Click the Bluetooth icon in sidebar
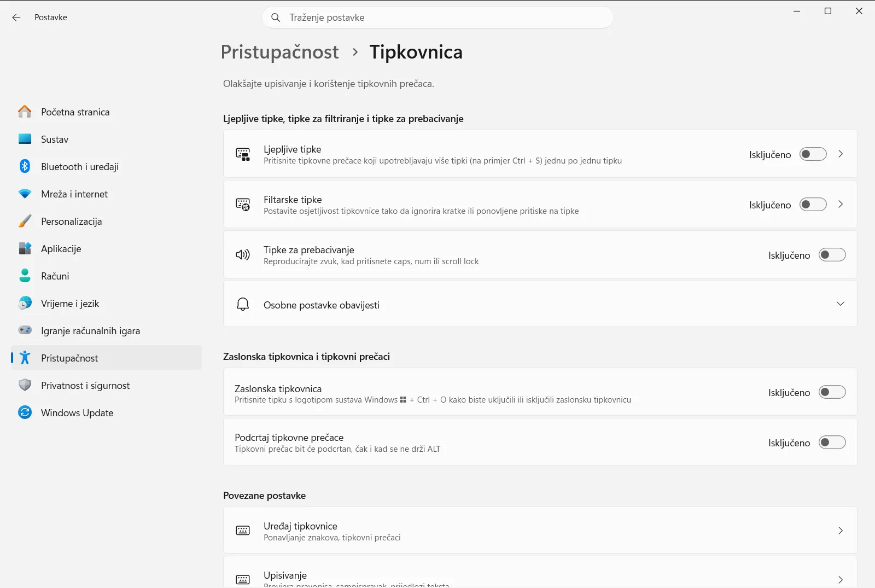The height and width of the screenshot is (588, 875). 25,166
